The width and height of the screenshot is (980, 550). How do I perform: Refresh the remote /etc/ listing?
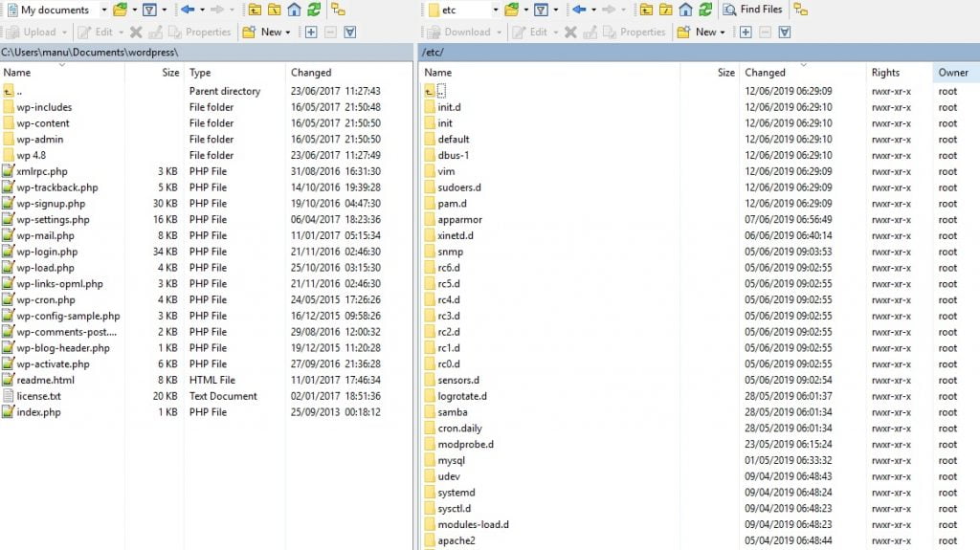point(705,10)
